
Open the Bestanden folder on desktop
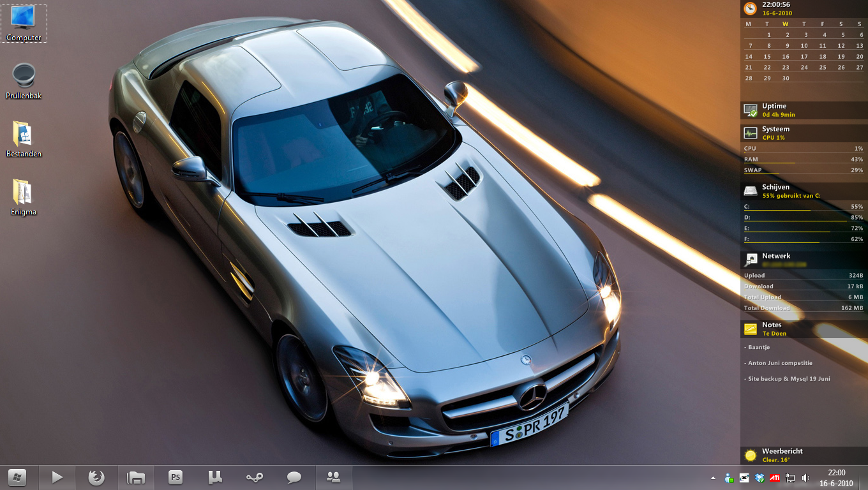point(24,139)
